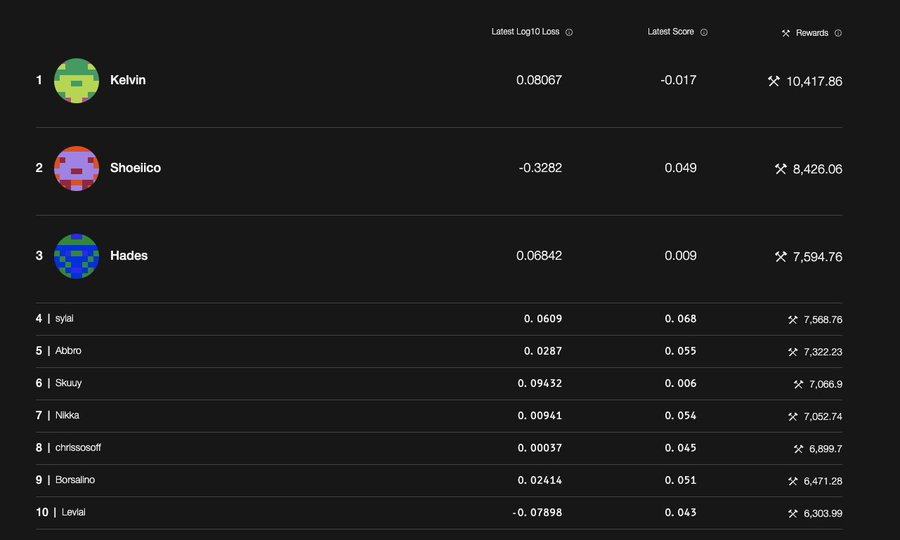900x540 pixels.
Task: Open Kelvin's green pixel avatar
Action: (76, 81)
